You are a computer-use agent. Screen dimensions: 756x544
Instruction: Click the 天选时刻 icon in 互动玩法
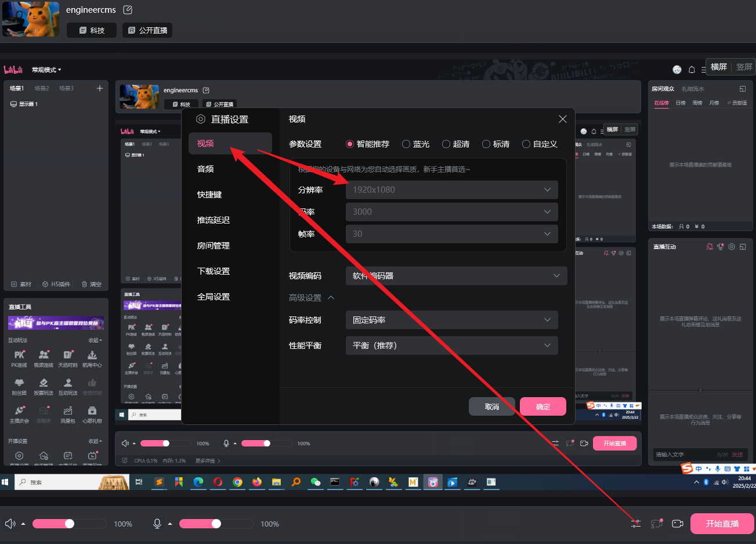pos(68,355)
